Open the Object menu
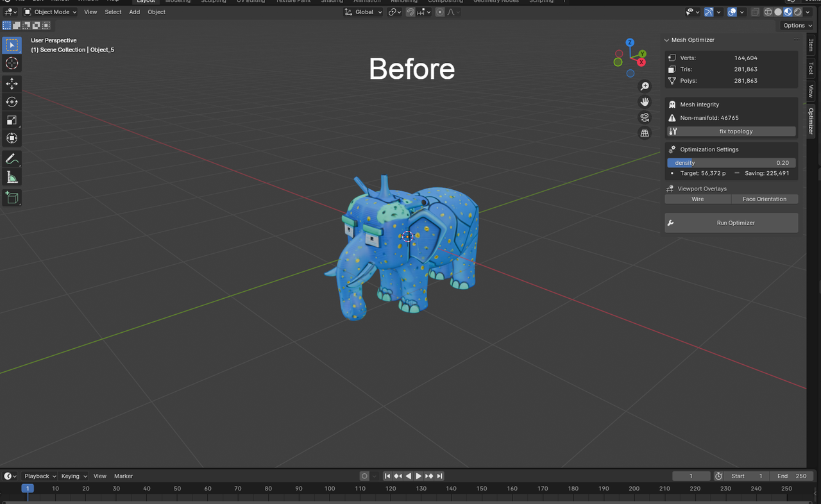 point(156,12)
